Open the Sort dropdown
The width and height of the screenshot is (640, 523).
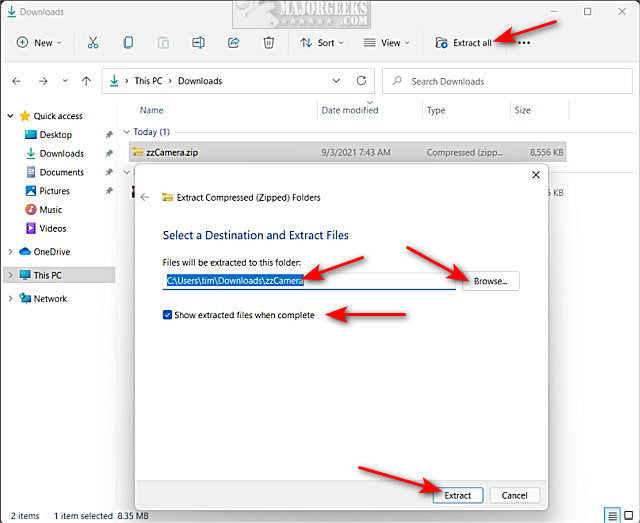click(322, 42)
